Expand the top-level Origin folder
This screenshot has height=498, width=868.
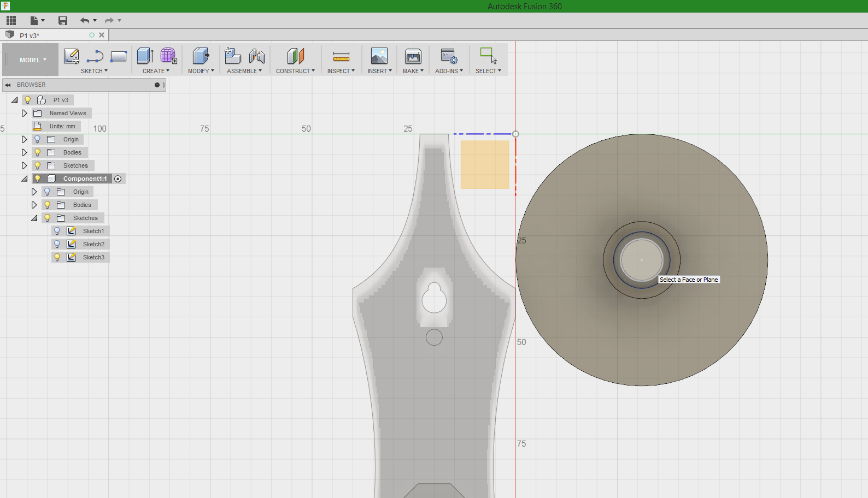24,139
